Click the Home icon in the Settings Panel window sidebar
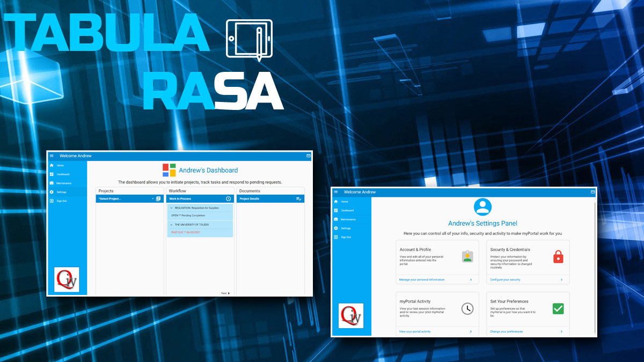This screenshot has width=644, height=362. click(x=336, y=202)
